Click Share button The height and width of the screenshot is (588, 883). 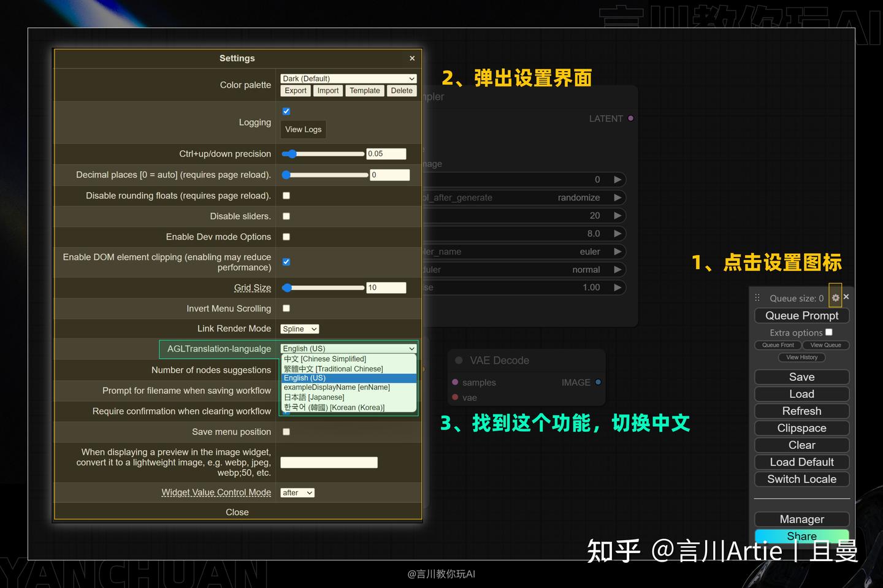[801, 536]
